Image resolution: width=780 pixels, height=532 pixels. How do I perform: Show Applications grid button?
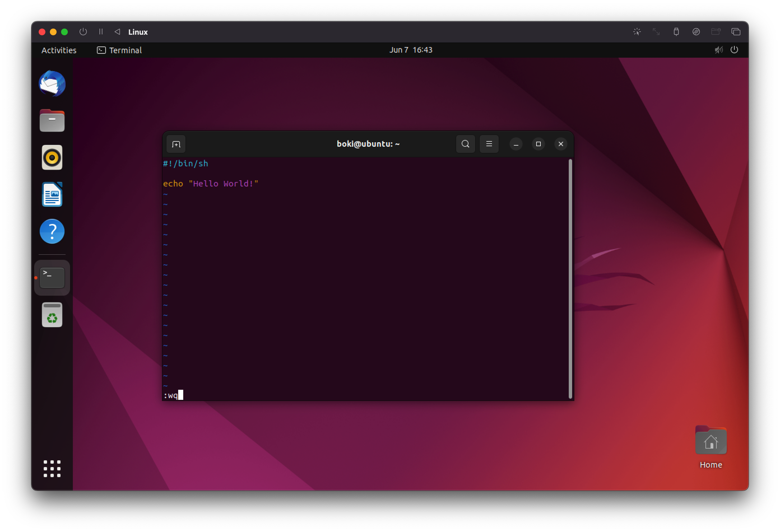52,468
